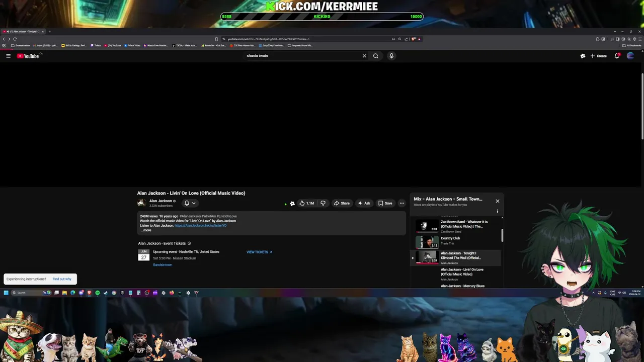Like the Livin' On Love video
This screenshot has width=644, height=362.
click(x=306, y=203)
